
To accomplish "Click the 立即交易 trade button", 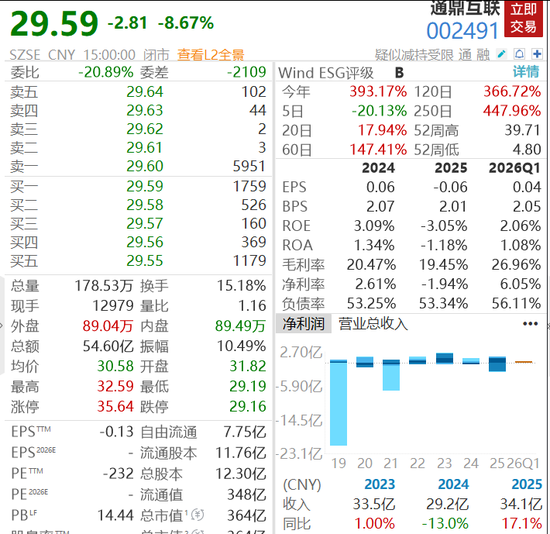I will 523,18.
